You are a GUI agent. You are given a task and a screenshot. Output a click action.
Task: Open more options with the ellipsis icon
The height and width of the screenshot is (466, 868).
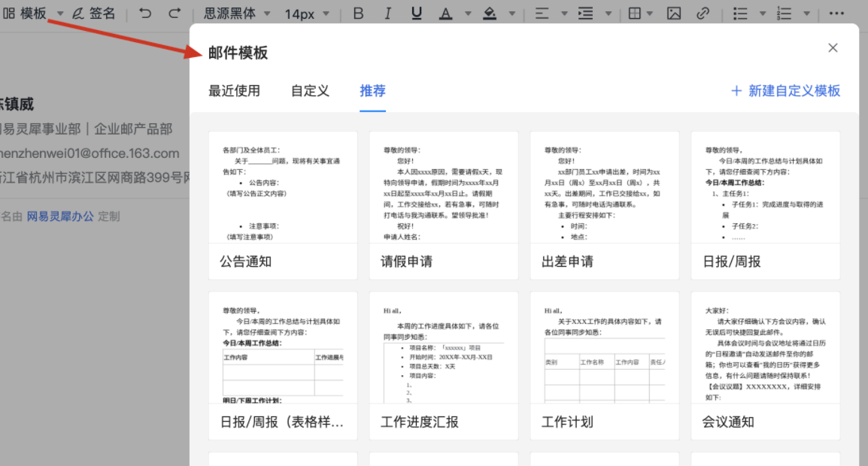tap(837, 13)
